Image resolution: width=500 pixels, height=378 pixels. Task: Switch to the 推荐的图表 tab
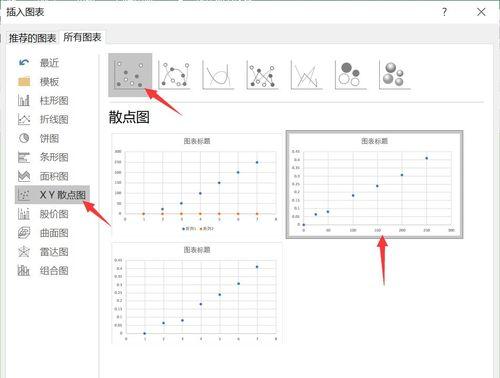coord(32,38)
